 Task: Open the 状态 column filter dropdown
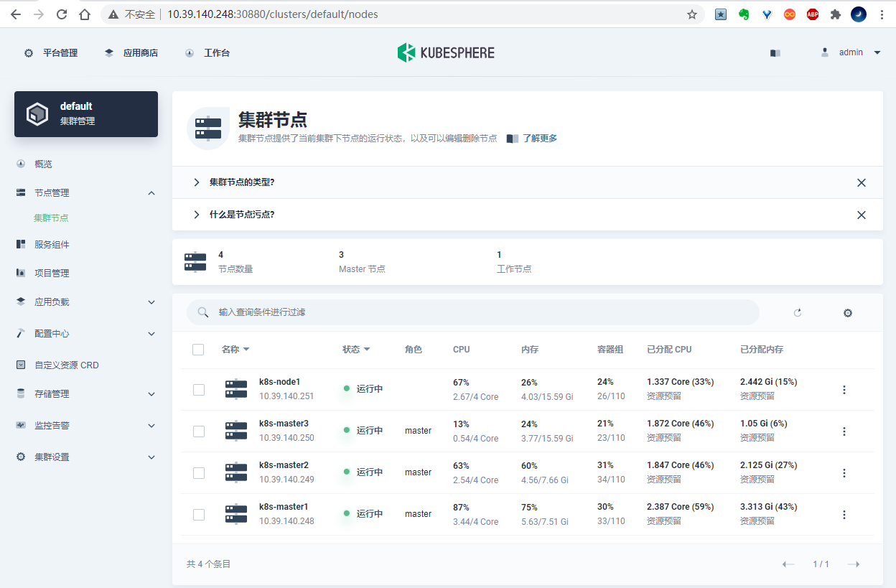[356, 350]
